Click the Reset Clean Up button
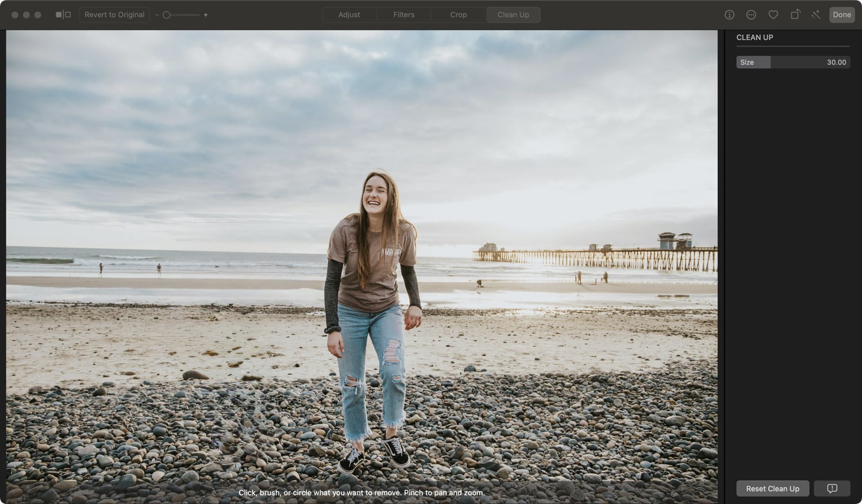This screenshot has width=862, height=504. point(772,488)
